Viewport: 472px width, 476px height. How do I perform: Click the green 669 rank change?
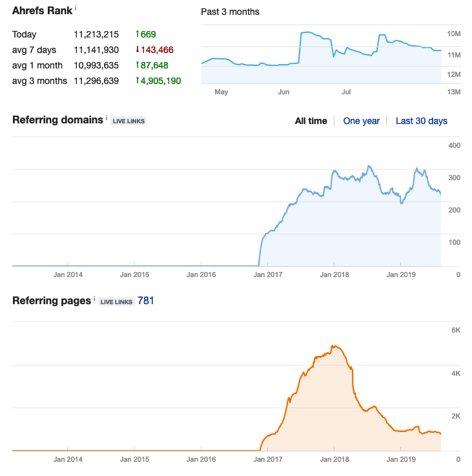[146, 34]
